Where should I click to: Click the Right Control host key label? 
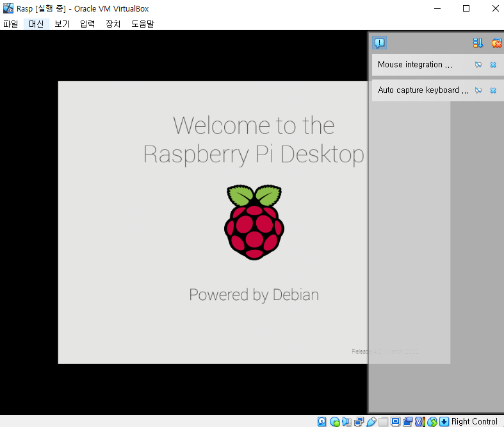point(474,421)
